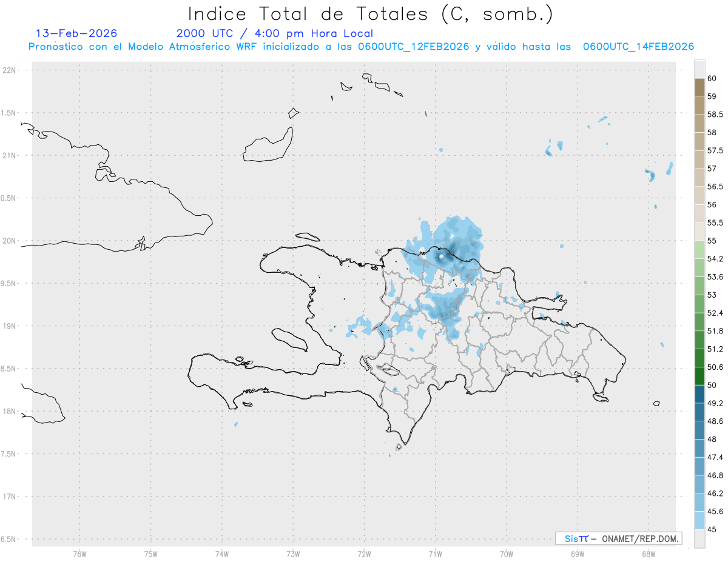Click the 72W longitude label
Screen dimensions: 728x562
point(364,553)
